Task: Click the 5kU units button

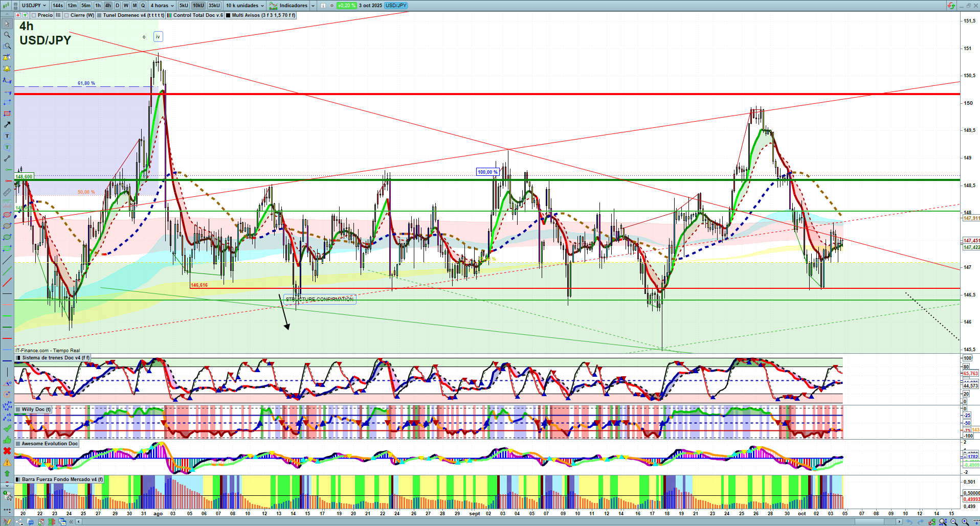Action: click(184, 6)
